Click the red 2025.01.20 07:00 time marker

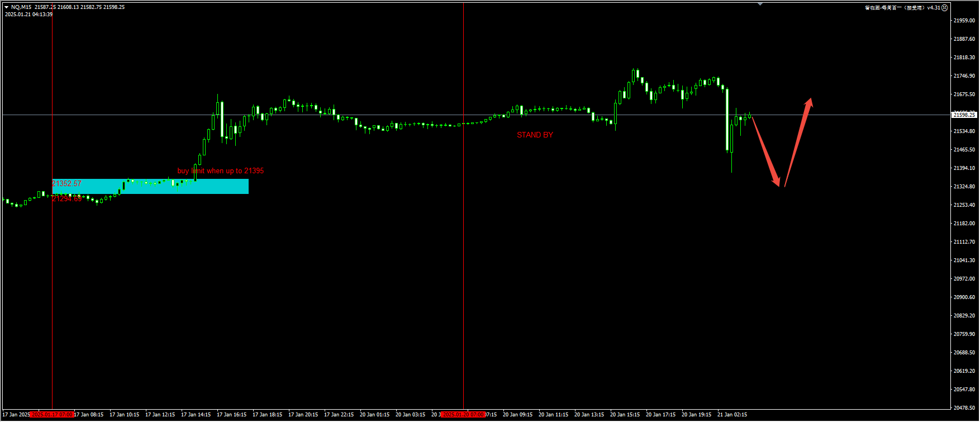(463, 415)
